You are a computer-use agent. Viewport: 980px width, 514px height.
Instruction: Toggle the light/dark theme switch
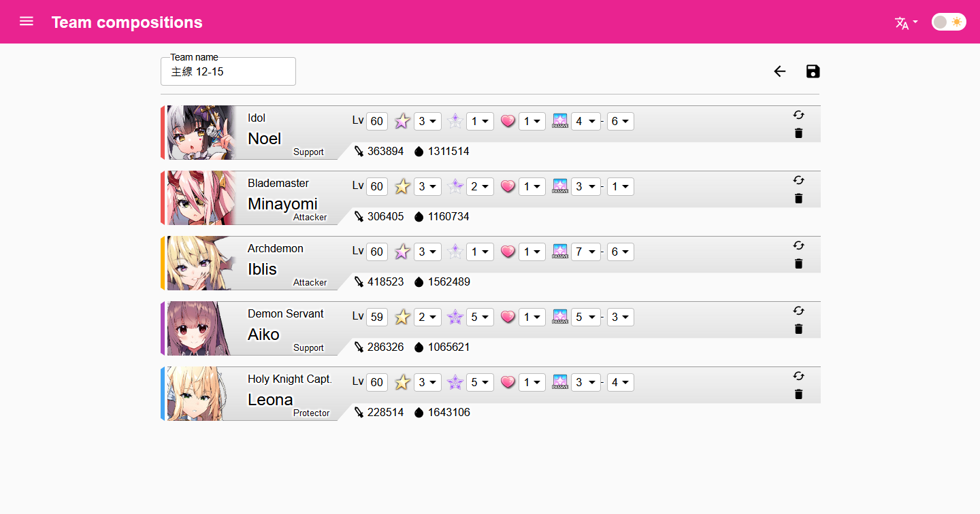coord(949,21)
